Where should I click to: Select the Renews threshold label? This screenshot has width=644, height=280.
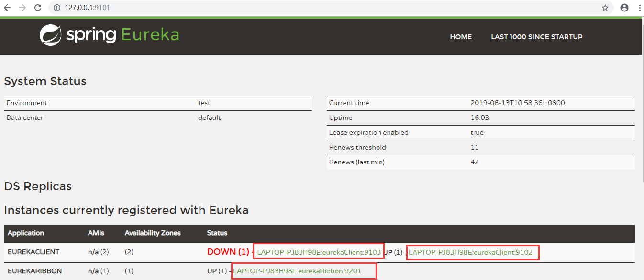(x=357, y=147)
